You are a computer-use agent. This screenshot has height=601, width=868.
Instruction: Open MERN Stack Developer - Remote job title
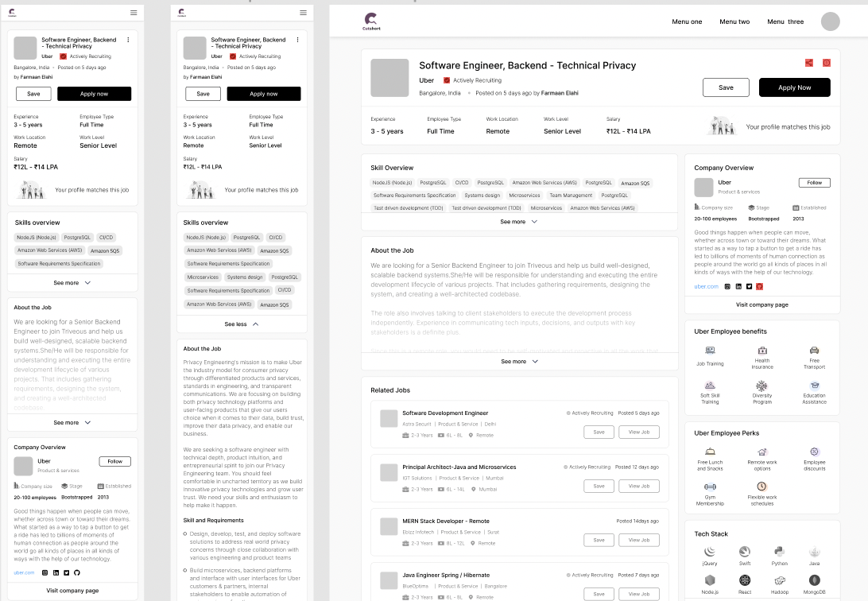point(446,522)
